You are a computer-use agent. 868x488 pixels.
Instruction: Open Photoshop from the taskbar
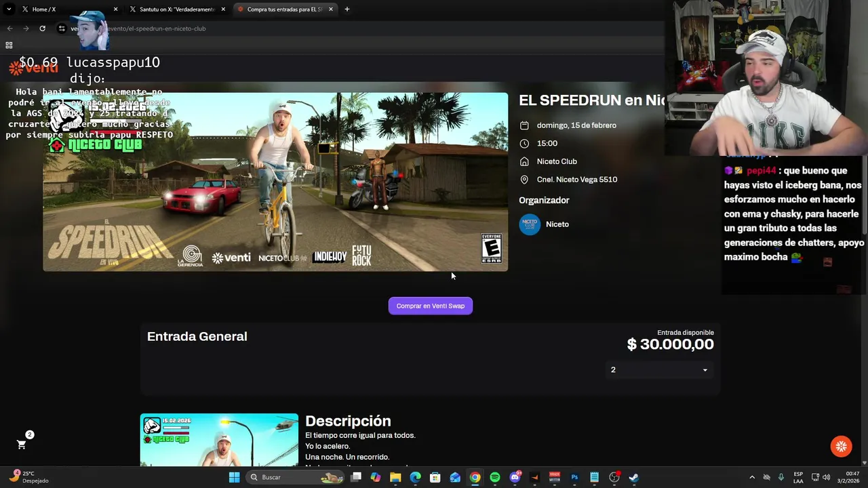tap(574, 477)
